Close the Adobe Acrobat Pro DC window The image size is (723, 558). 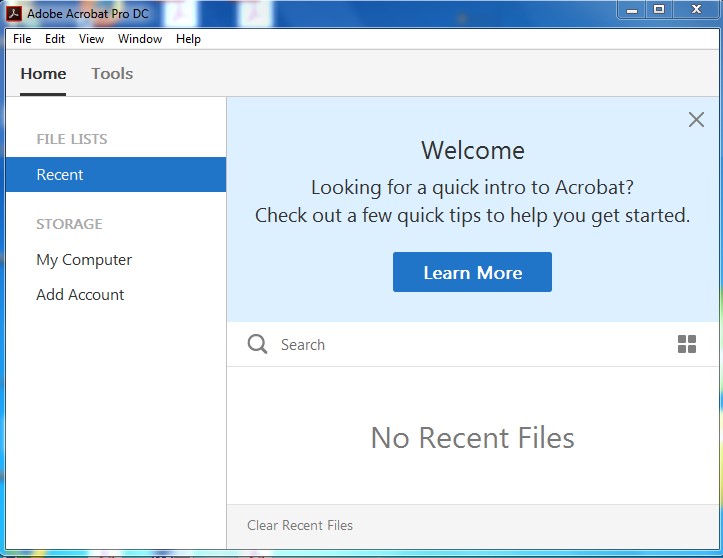696,10
